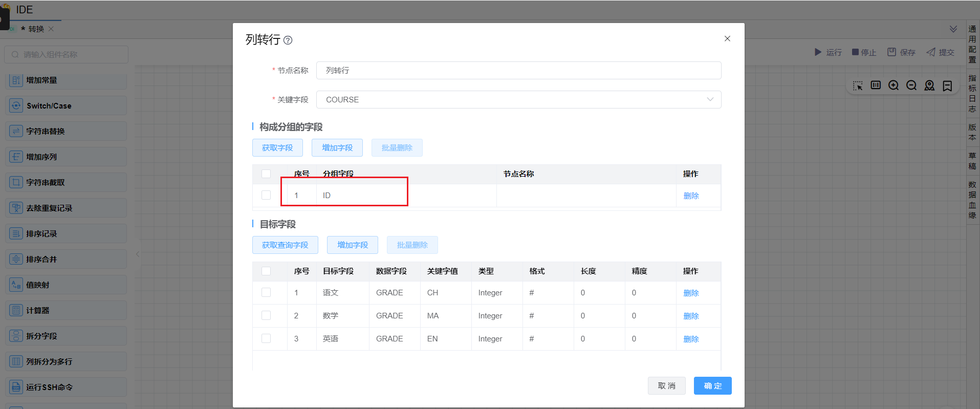The width and height of the screenshot is (980, 409).
Task: Click the 保存 save icon
Action: click(x=891, y=52)
